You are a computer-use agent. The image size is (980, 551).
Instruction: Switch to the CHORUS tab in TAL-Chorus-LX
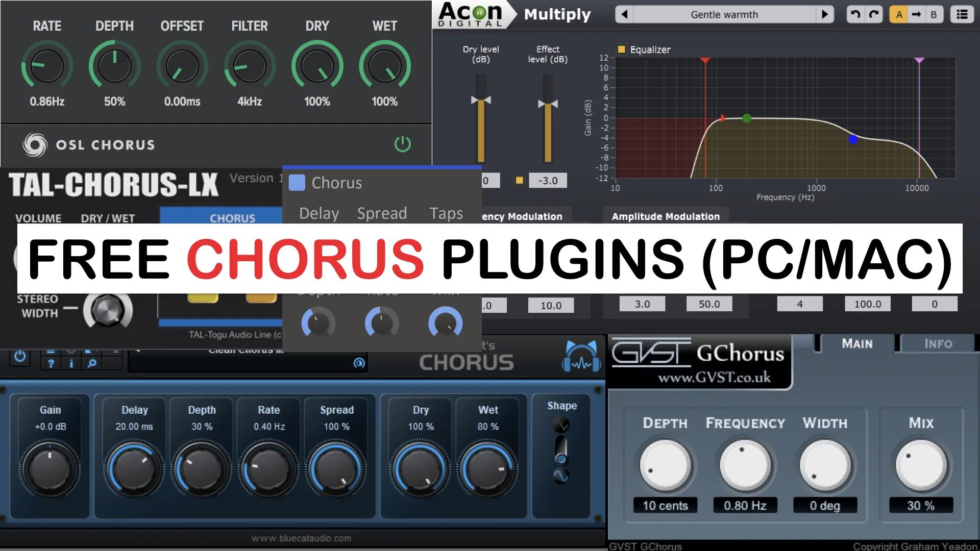(x=232, y=217)
